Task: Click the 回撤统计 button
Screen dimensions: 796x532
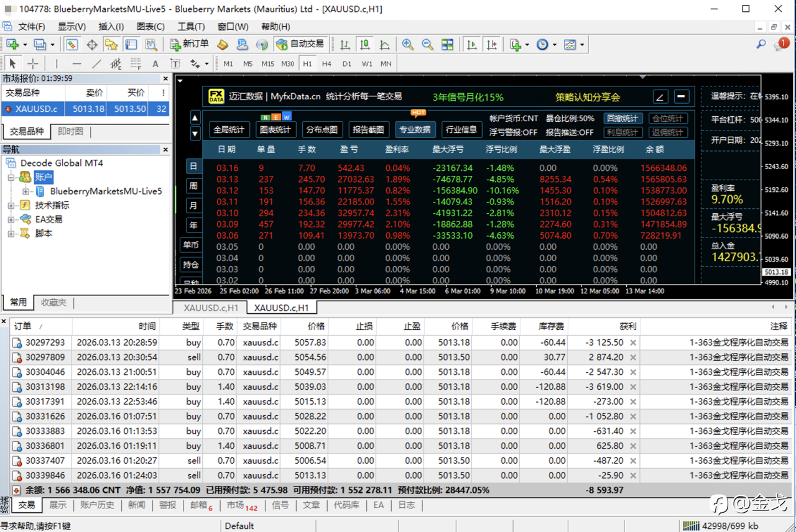Action: [x=622, y=118]
